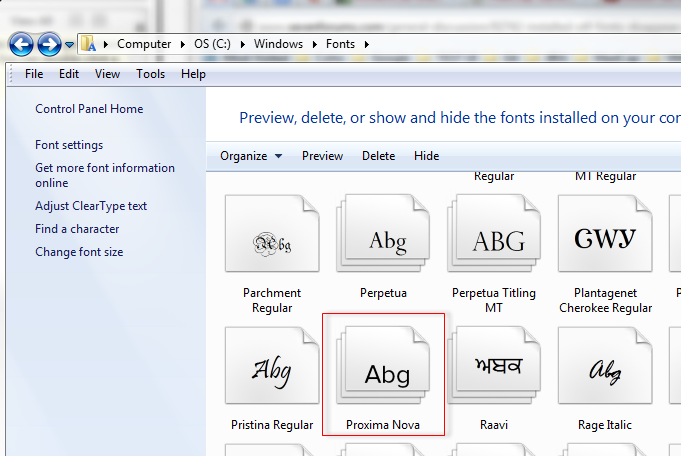Click the Delete toolbar button

coord(378,156)
